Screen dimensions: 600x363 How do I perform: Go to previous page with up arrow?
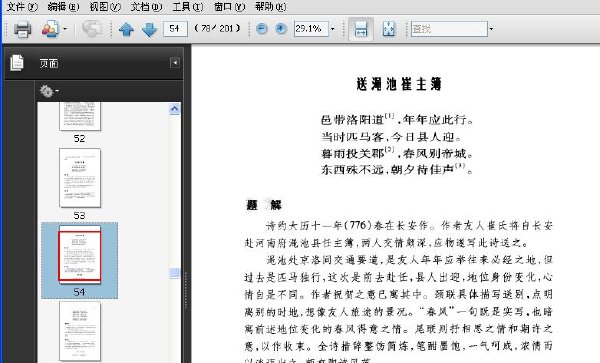(126, 29)
